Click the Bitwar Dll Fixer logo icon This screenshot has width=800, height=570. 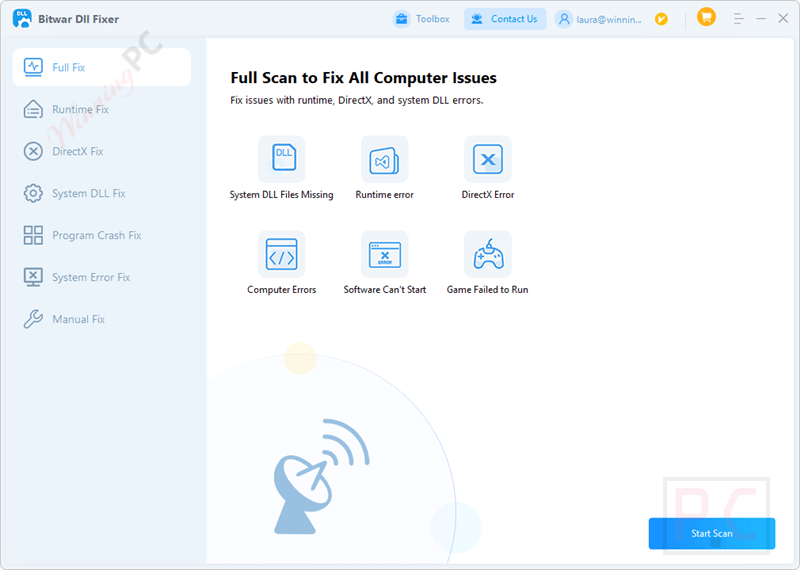click(22, 19)
